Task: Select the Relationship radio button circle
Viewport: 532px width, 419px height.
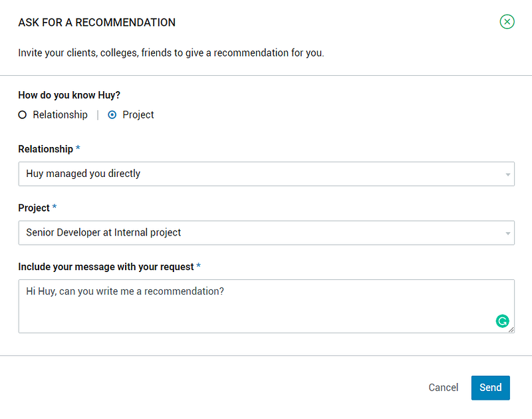Action: (x=23, y=114)
